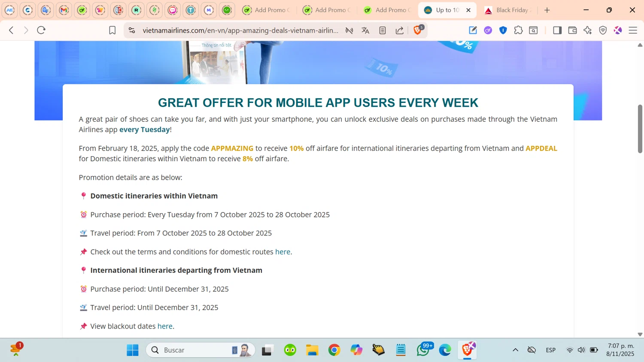Click the purple round extension icon
The image size is (644, 362).
tap(488, 30)
